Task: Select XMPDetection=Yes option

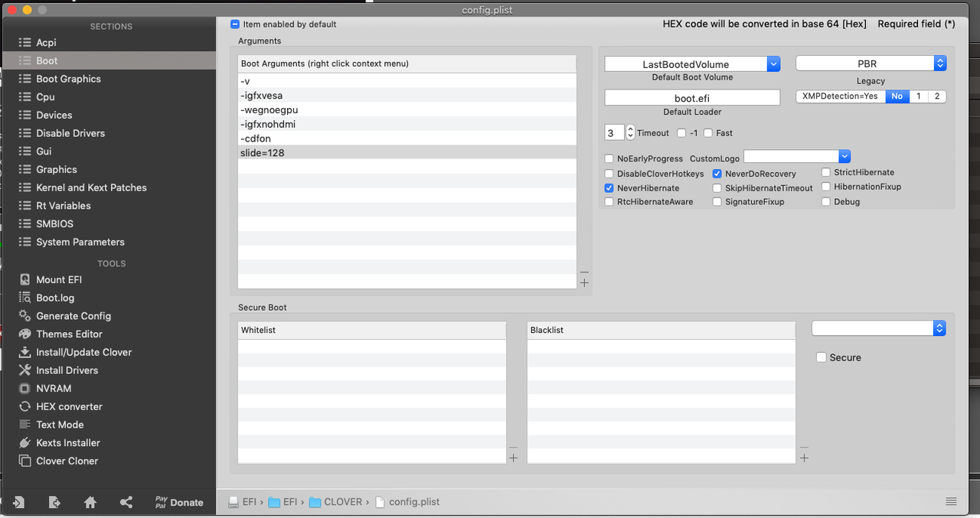Action: [x=841, y=96]
